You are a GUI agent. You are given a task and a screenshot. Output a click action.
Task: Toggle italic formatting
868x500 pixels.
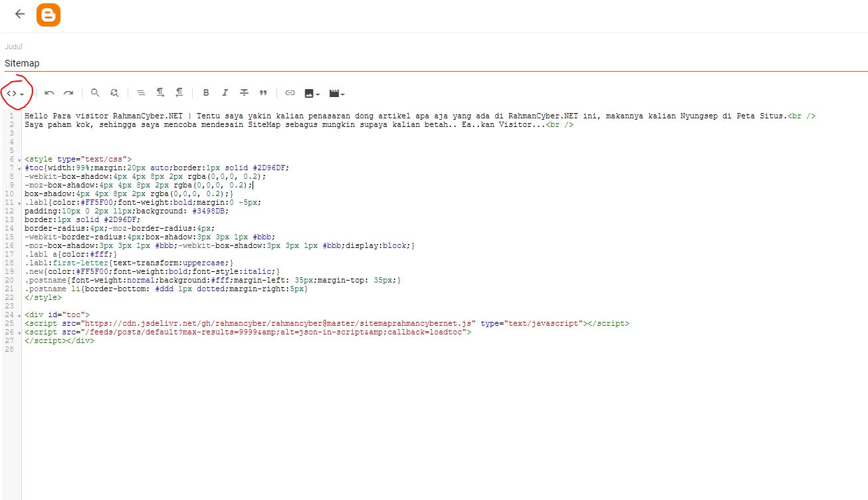click(225, 93)
